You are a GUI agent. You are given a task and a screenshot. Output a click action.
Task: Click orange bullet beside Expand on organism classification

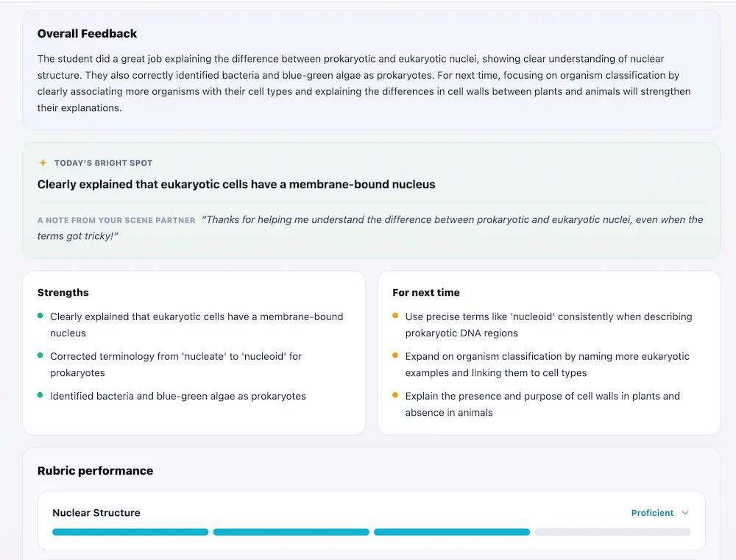(395, 355)
